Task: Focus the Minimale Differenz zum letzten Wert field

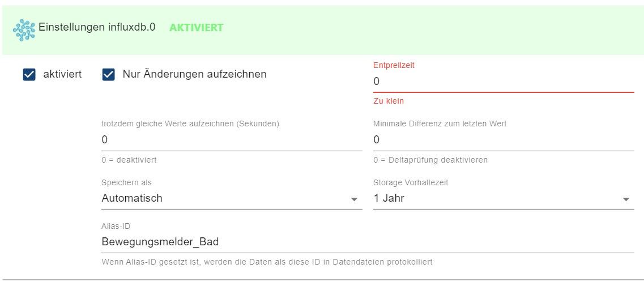Action: [x=503, y=139]
